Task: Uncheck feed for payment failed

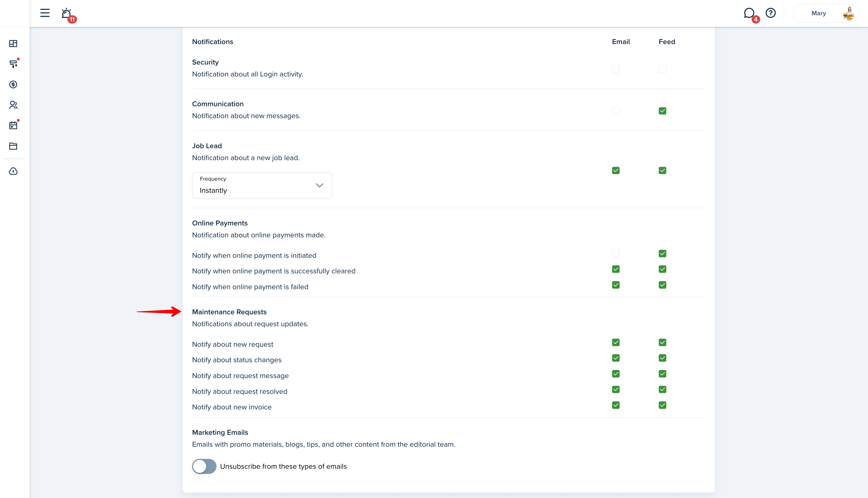Action: pos(662,285)
